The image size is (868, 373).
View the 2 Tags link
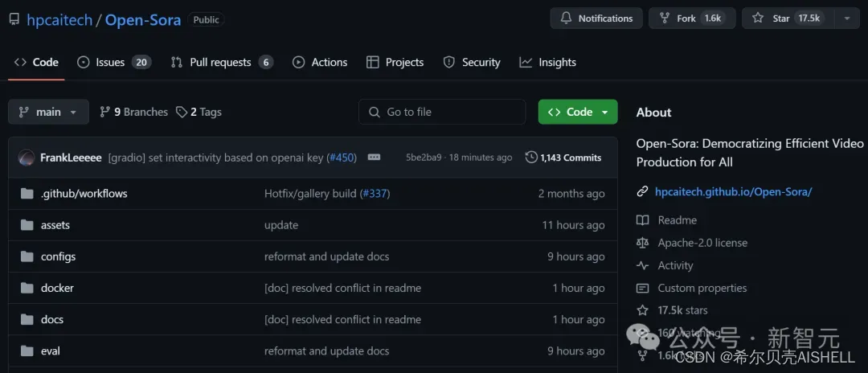pos(199,112)
